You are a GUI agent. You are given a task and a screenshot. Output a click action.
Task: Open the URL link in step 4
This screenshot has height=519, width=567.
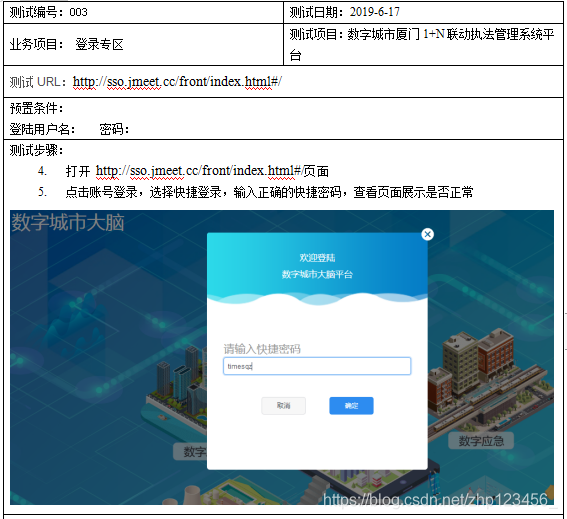click(199, 171)
